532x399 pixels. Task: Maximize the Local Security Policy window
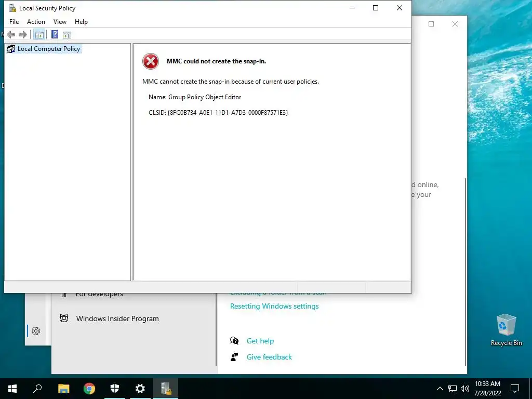tap(376, 8)
